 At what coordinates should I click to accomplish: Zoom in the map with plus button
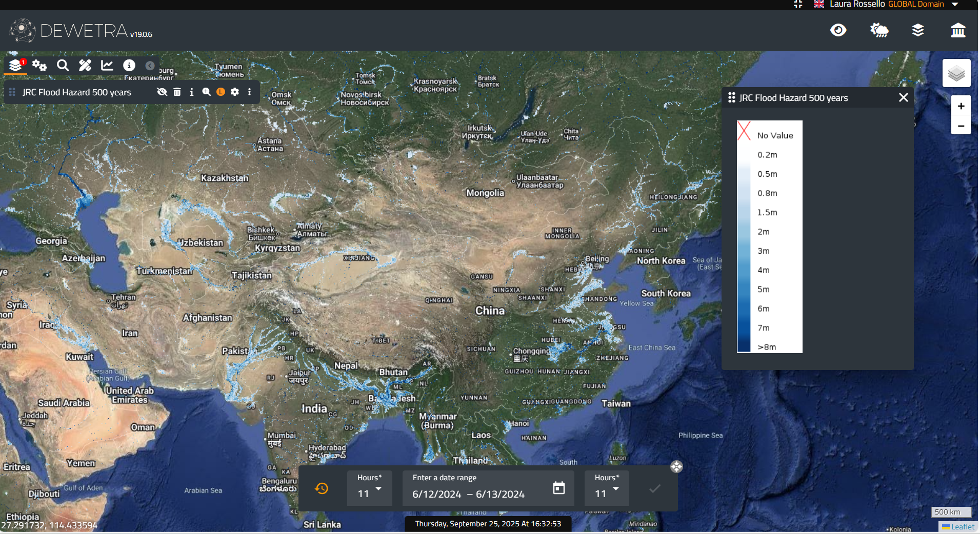pos(961,106)
